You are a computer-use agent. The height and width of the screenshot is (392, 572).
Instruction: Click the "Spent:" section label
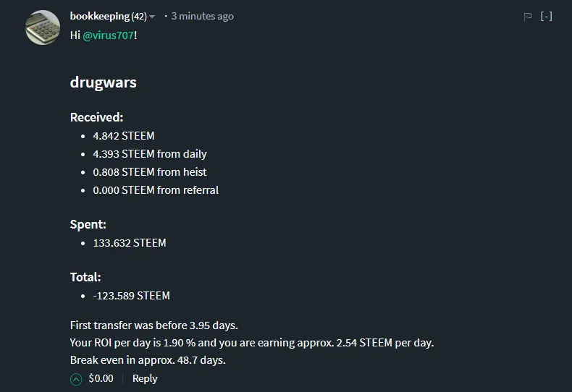(x=88, y=224)
